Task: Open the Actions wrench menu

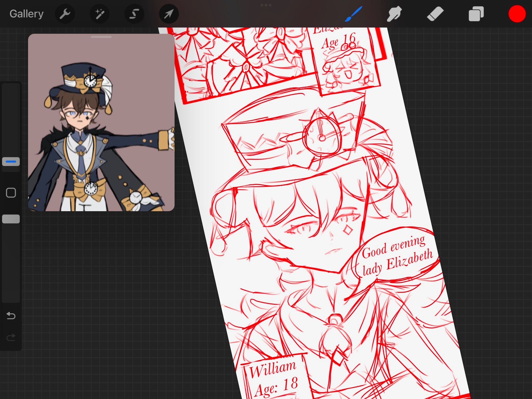Action: click(x=65, y=14)
